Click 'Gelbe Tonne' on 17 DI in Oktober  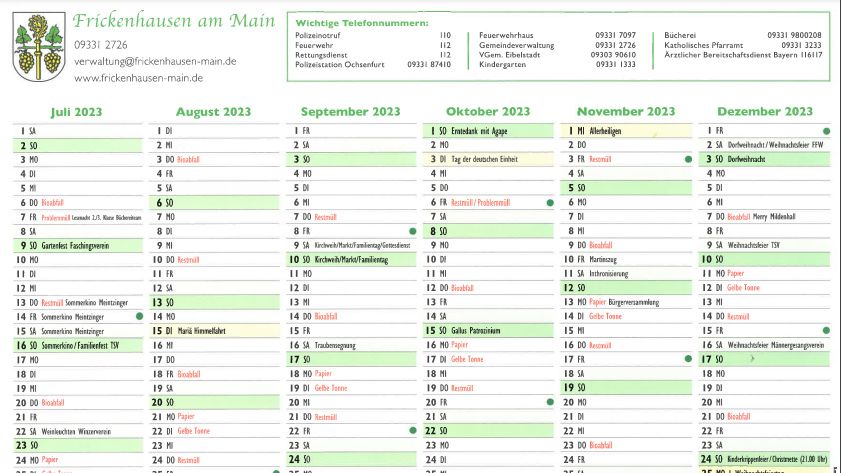(x=467, y=359)
